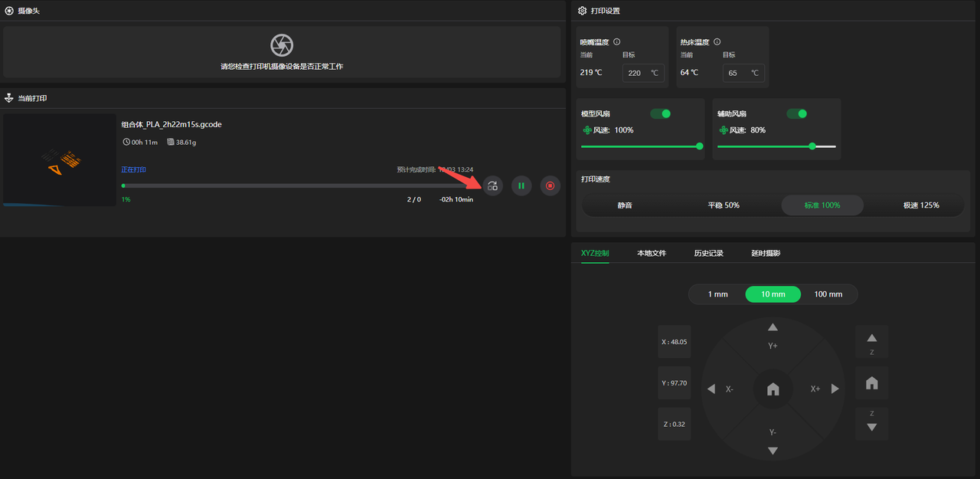Move Z axis up arrow
The height and width of the screenshot is (479, 980).
coord(871,340)
